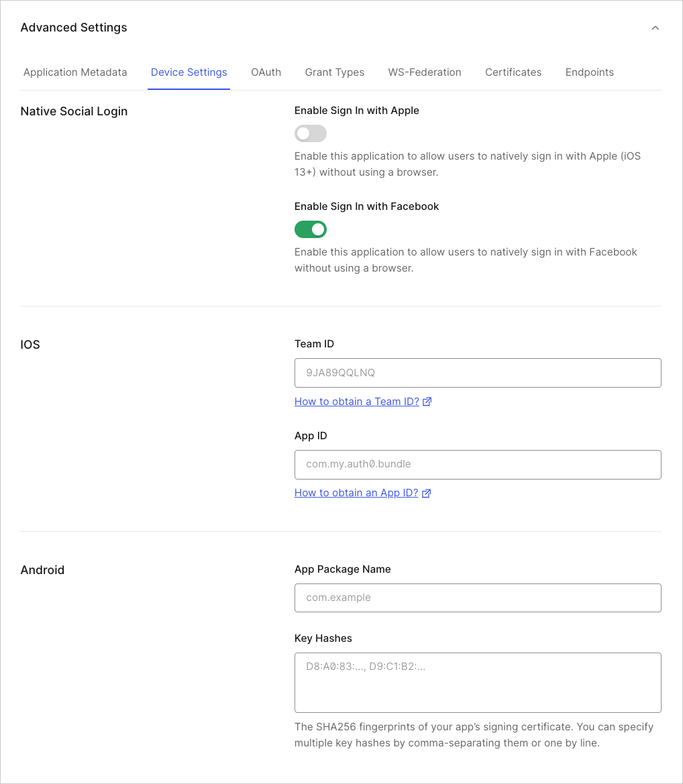683x784 pixels.
Task: Click the Android section heading
Action: [42, 569]
